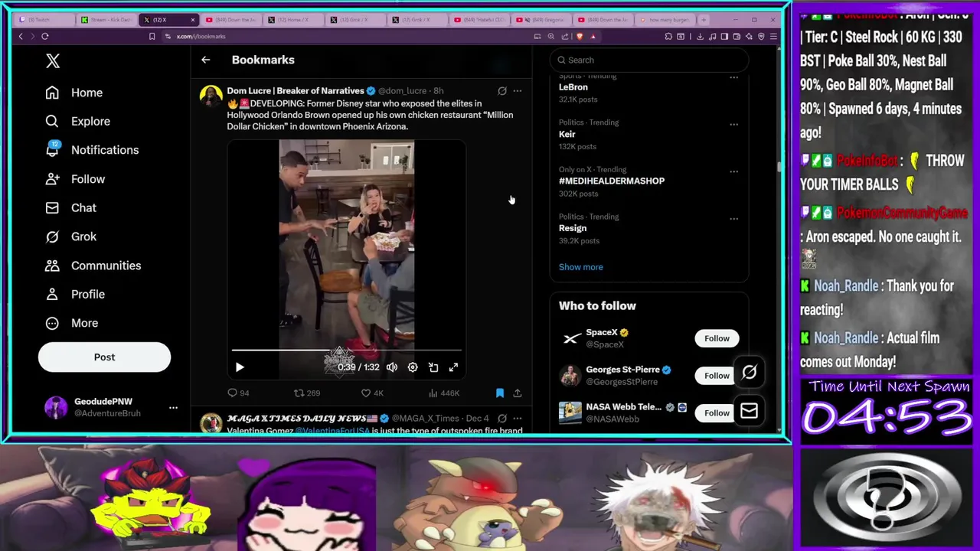Open GeodudePNW account options menu
980x551 pixels.
click(x=173, y=407)
